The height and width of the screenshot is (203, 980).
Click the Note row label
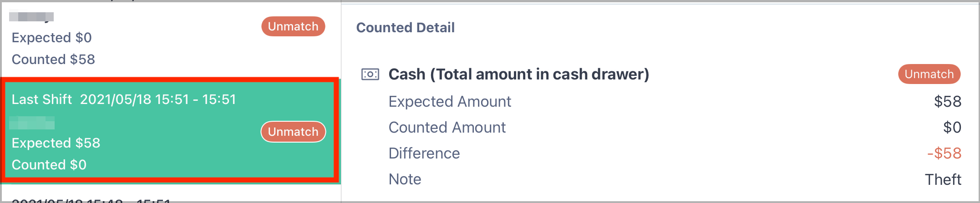[x=405, y=179]
